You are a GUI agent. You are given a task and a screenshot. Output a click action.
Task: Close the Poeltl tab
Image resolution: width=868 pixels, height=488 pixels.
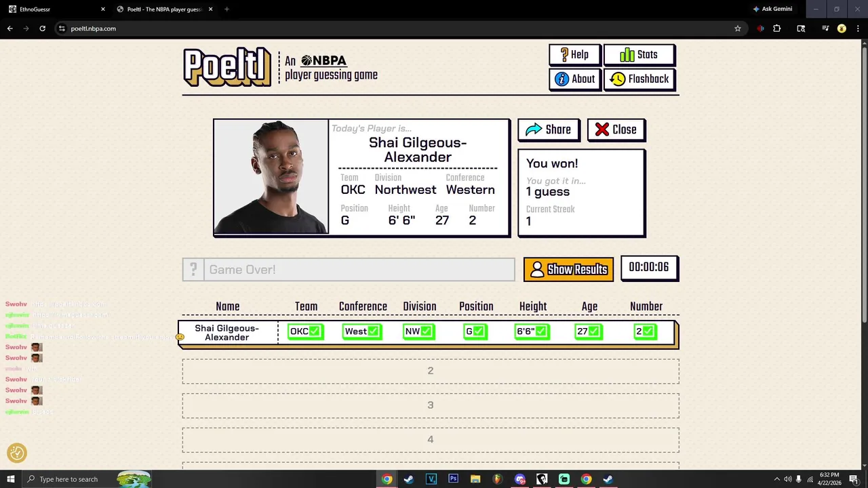click(210, 9)
